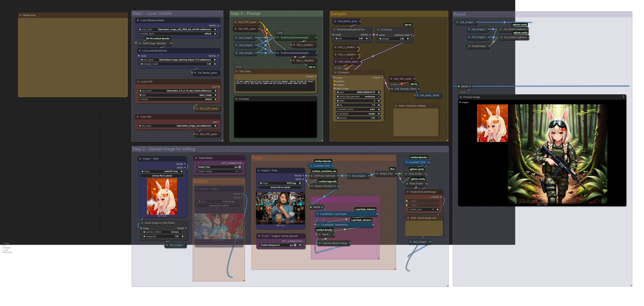Click the Sampler group title
Image resolution: width=644 pixels, height=306 pixels.
(338, 14)
